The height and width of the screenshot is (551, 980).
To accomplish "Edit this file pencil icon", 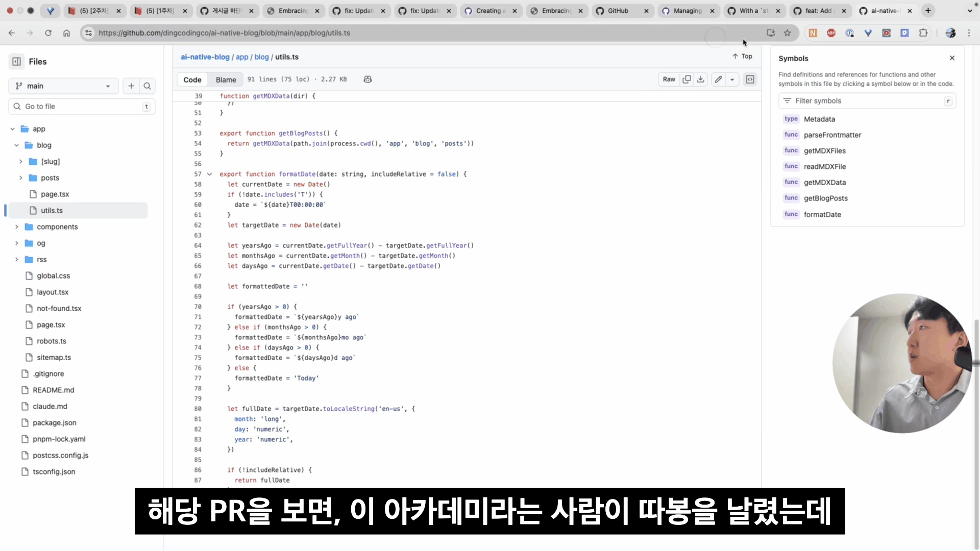I will point(718,79).
